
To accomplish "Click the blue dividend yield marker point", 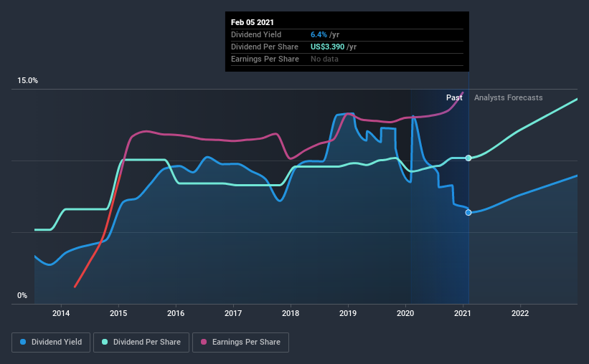I will [468, 213].
